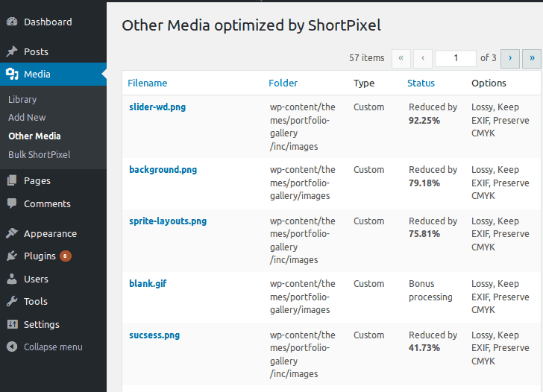
Task: Click the Tools wrench icon
Action: point(12,301)
